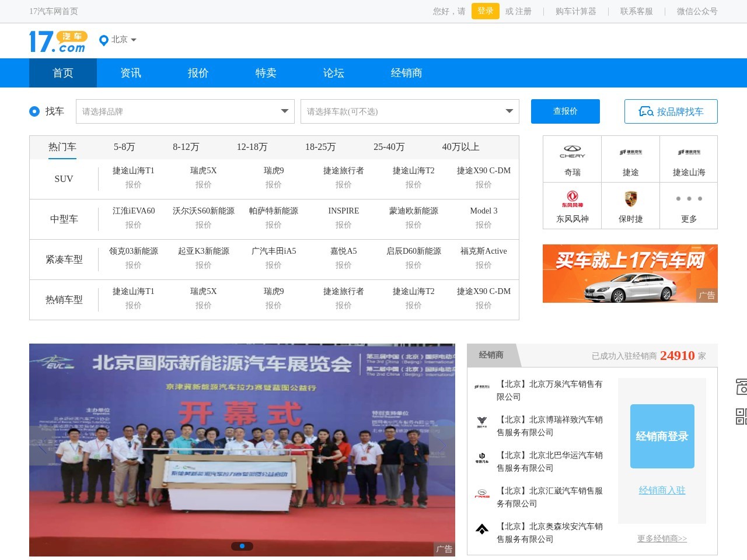Open the 买车就上17汽车网 ad banner
The height and width of the screenshot is (560, 747).
pos(630,274)
